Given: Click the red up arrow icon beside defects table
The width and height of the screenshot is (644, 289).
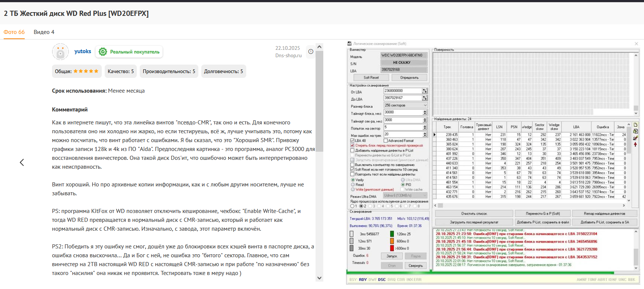Looking at the screenshot, I should click(x=635, y=144).
